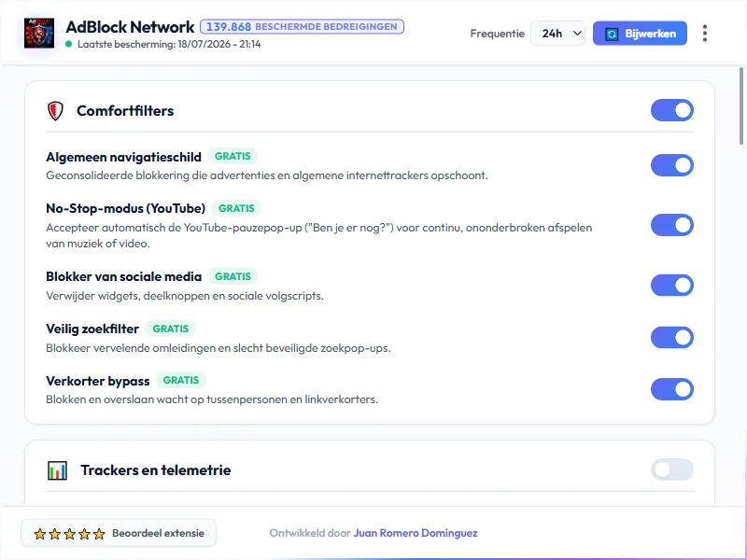Click the 139.868 Beschermde Bedreigingen badge
Viewport: 747px width, 560px height.
(x=302, y=27)
